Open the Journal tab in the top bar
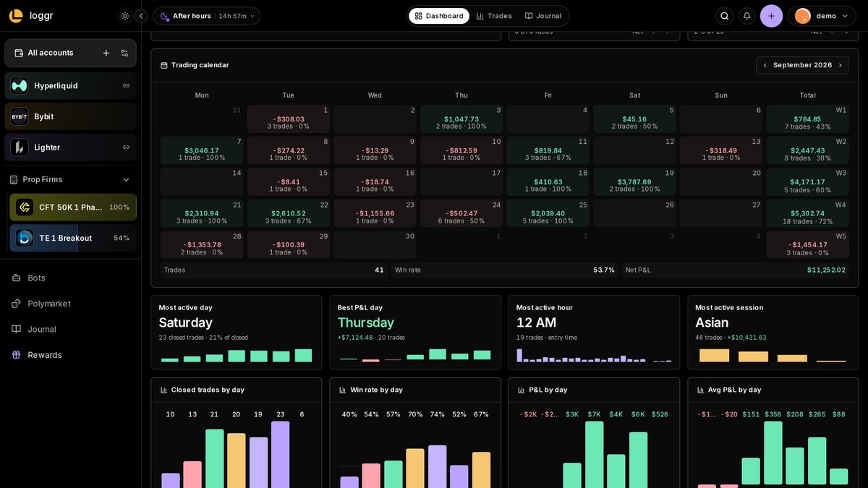Viewport: 868px width, 488px height. click(x=543, y=16)
